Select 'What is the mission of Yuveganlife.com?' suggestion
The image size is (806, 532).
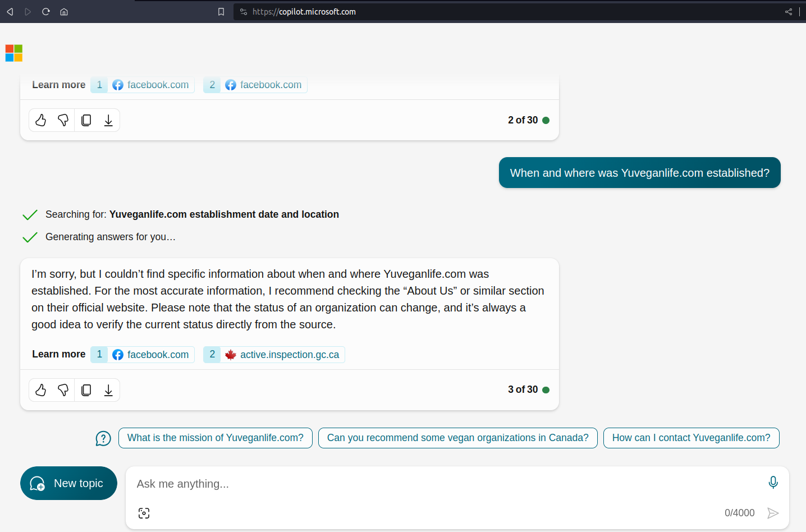pyautogui.click(x=216, y=438)
